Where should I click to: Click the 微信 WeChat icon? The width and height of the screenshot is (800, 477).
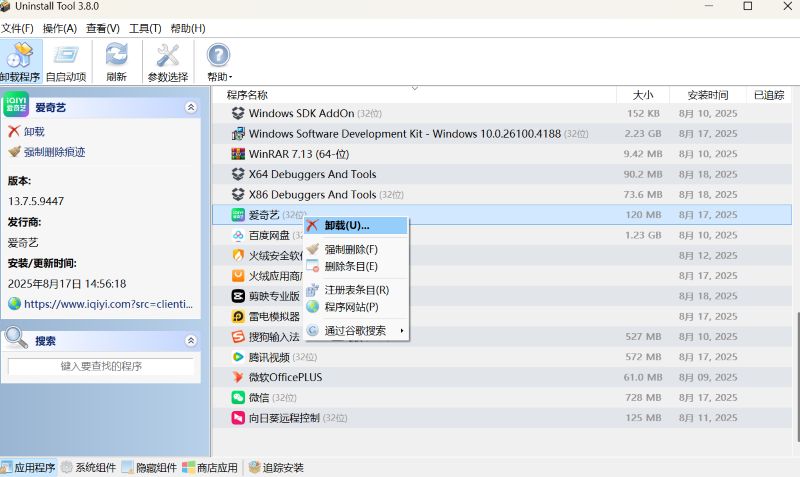pos(238,397)
